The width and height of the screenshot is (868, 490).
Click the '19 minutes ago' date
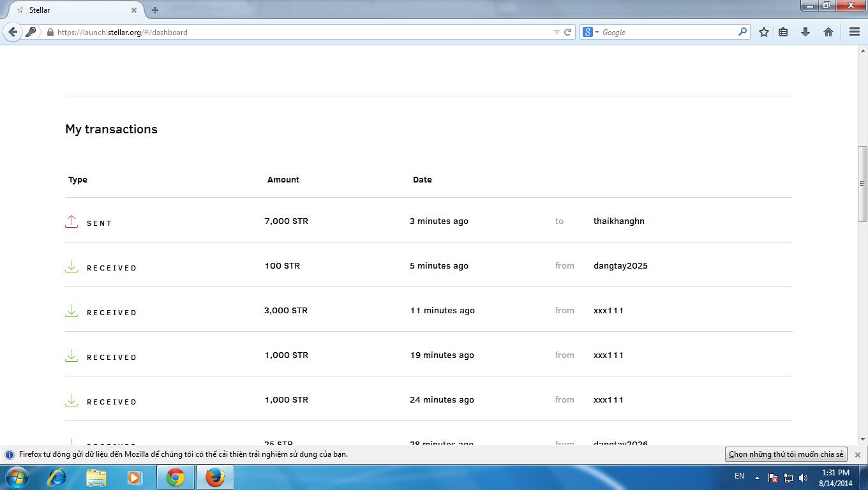pos(442,355)
